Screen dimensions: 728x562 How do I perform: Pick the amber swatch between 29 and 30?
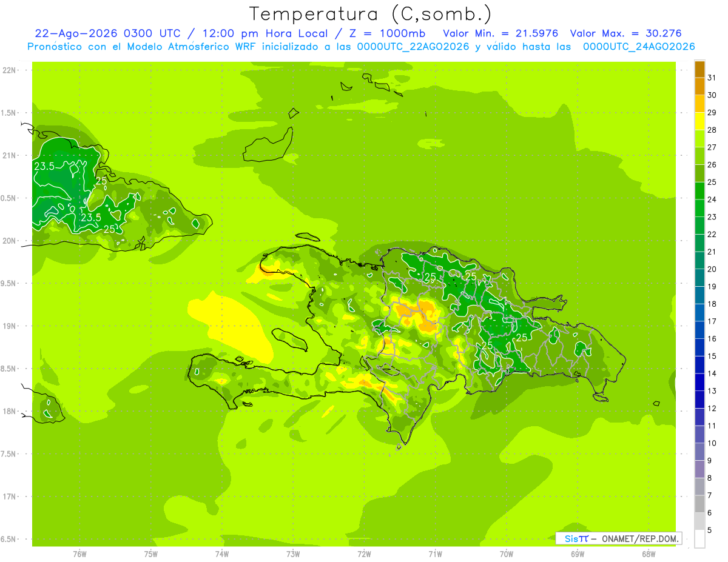(x=699, y=104)
